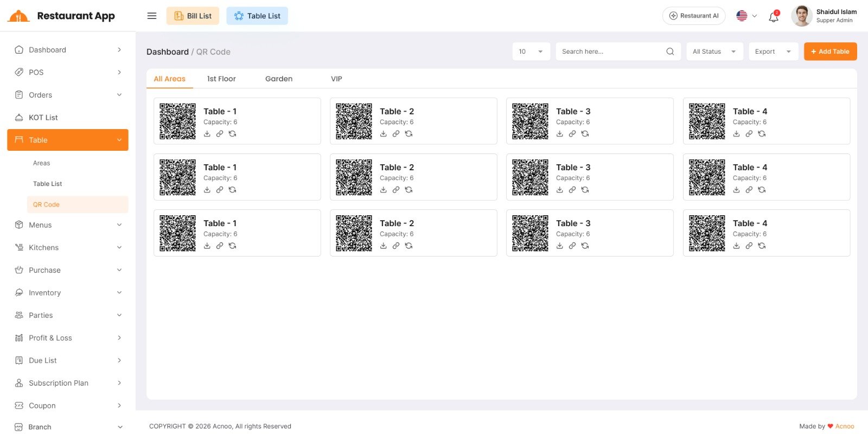Viewport: 868px width, 442px height.
Task: Download QR for first-row Table - 4
Action: [x=736, y=134]
